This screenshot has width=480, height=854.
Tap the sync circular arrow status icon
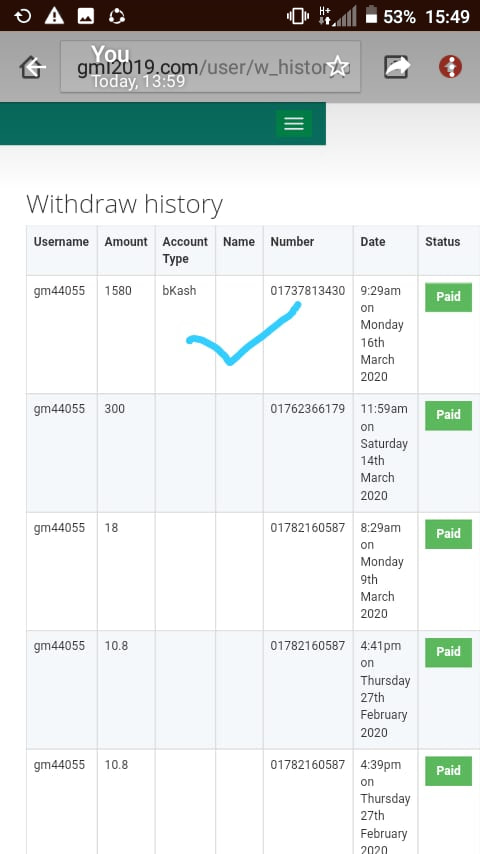point(117,16)
